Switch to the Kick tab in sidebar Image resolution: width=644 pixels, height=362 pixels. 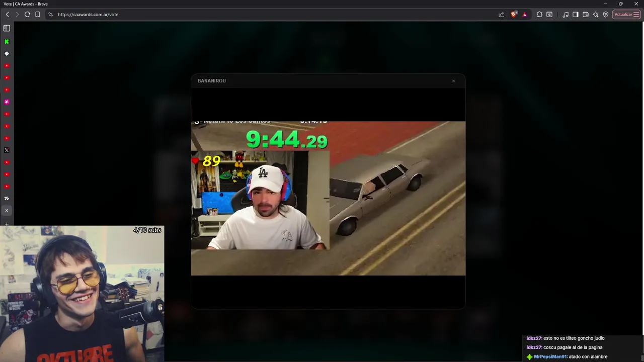coord(7,42)
